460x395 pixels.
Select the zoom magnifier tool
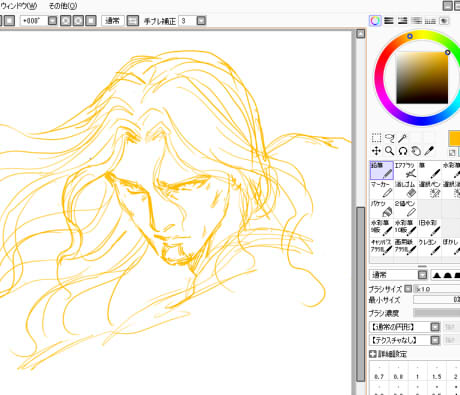(x=389, y=151)
